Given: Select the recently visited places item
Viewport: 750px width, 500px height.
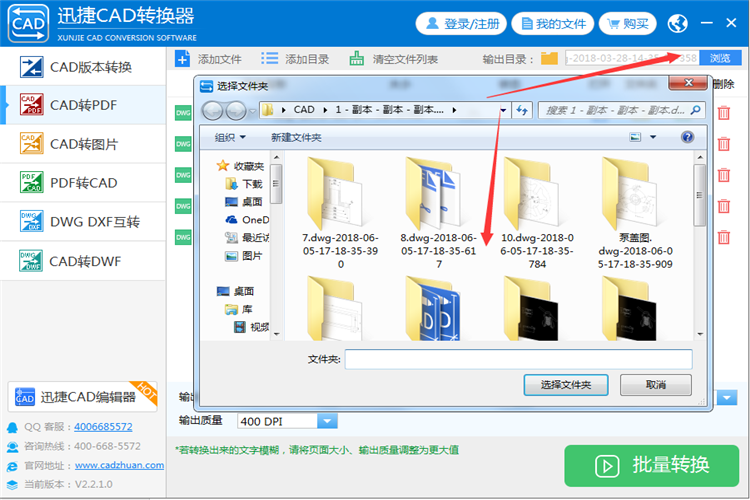Looking at the screenshot, I should (247, 237).
